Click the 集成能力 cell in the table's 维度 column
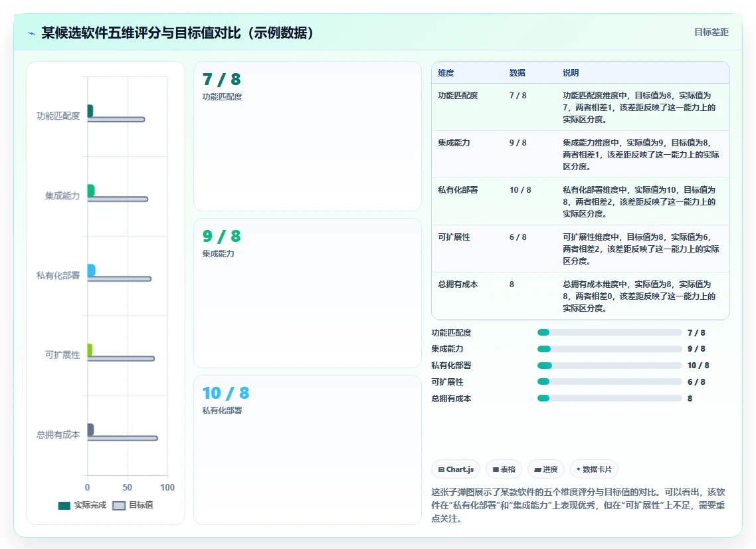The image size is (756, 549). [x=454, y=143]
